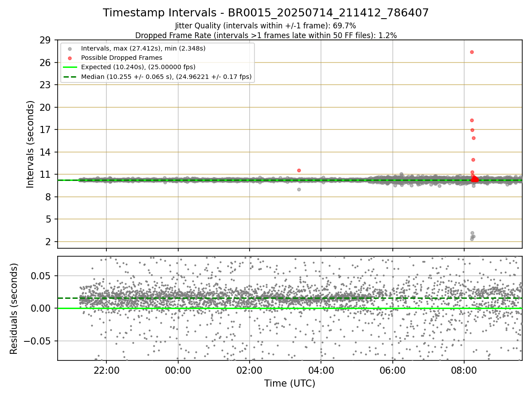Click legend entry 'Expected (10.240s), (25.00000 fps)'
Viewport: 532px width, 399px height.
138,67
